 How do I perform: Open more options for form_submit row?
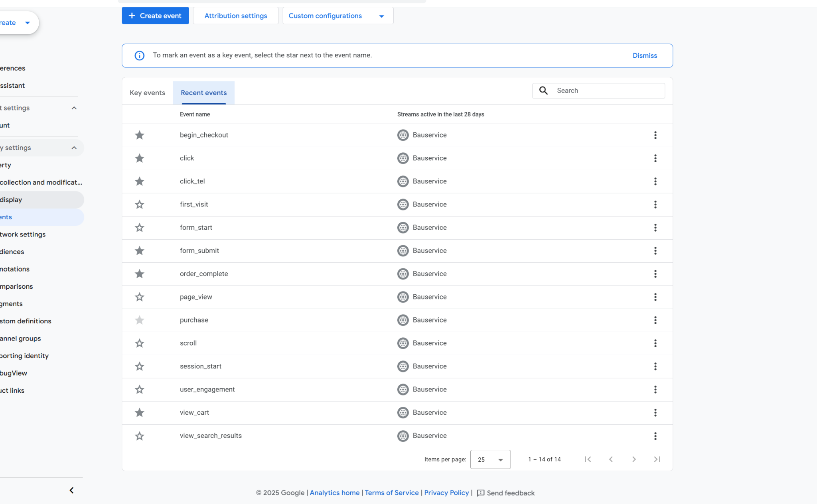pyautogui.click(x=655, y=251)
